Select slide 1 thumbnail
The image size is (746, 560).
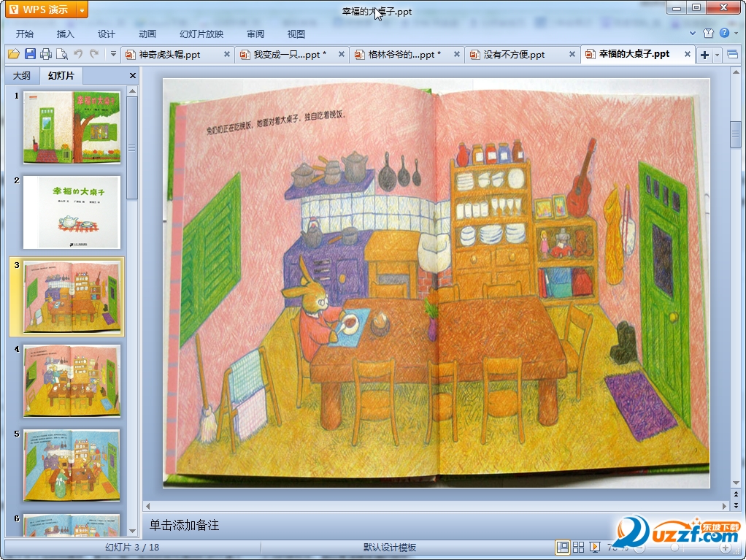coord(72,128)
